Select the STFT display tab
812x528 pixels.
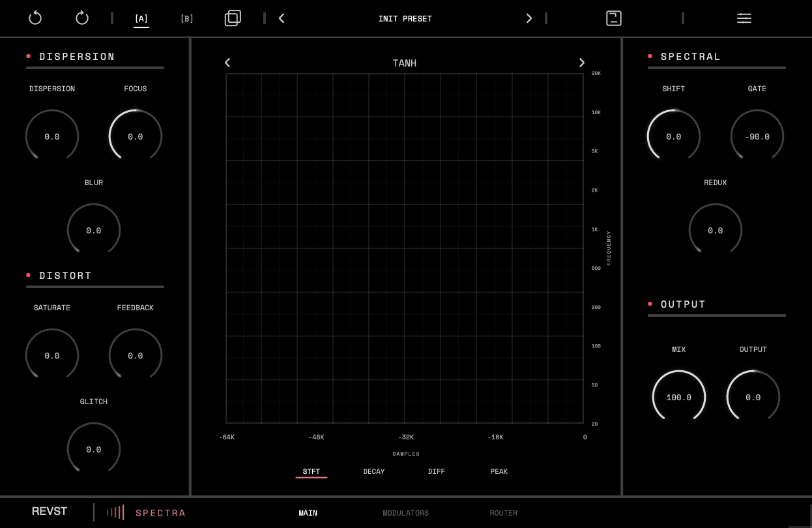coord(312,471)
